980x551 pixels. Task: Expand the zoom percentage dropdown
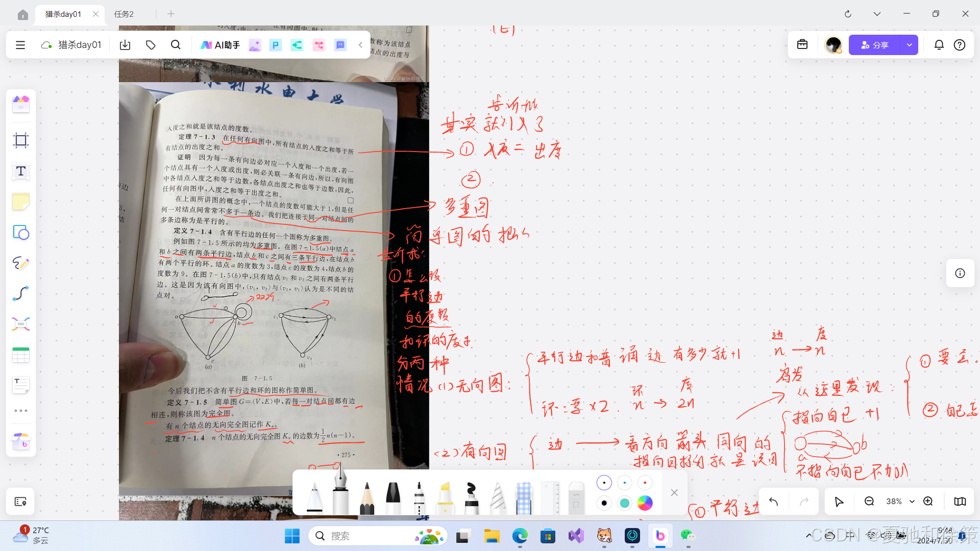(912, 502)
